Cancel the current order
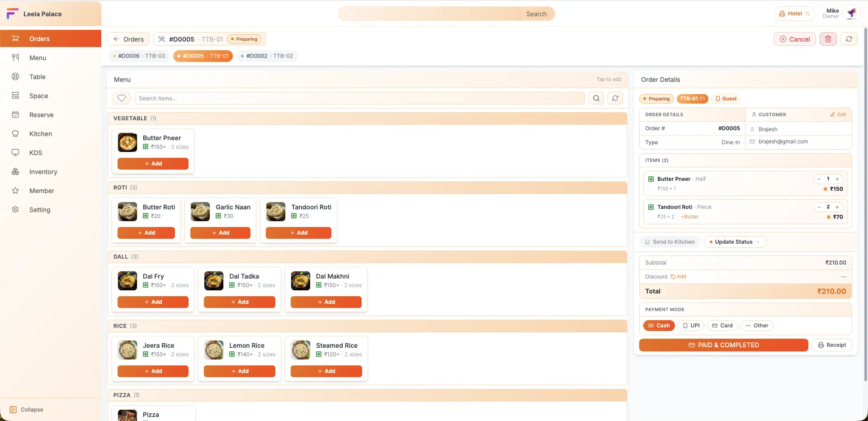The image size is (868, 421). (x=795, y=39)
